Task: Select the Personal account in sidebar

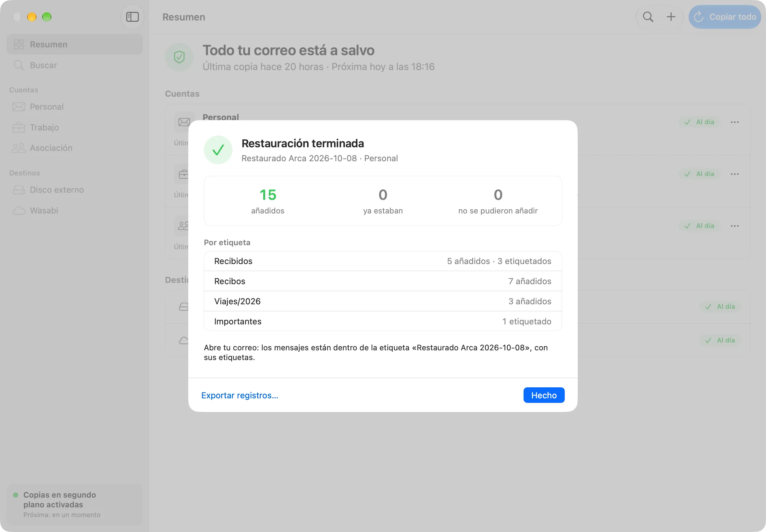Action: coord(75,107)
